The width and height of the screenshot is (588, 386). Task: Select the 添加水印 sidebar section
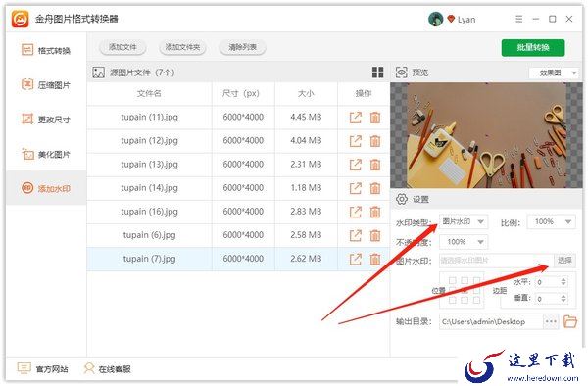point(46,188)
